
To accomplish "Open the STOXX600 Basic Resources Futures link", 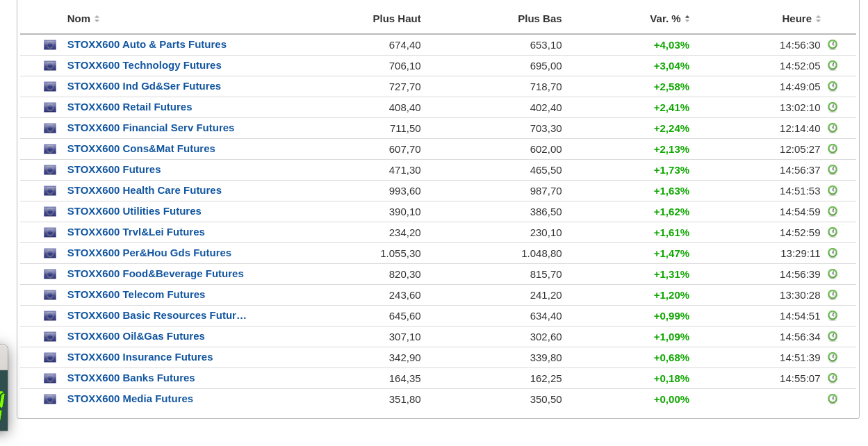I will point(156,315).
